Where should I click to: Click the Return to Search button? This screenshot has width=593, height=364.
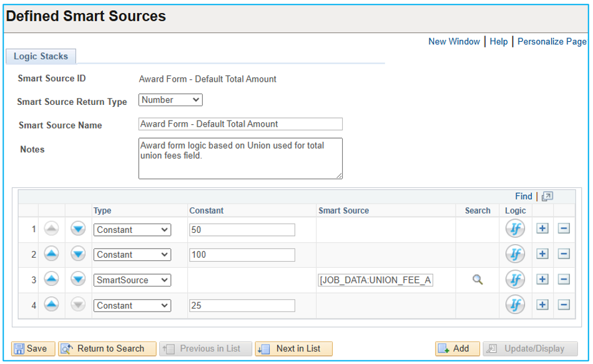click(x=106, y=348)
